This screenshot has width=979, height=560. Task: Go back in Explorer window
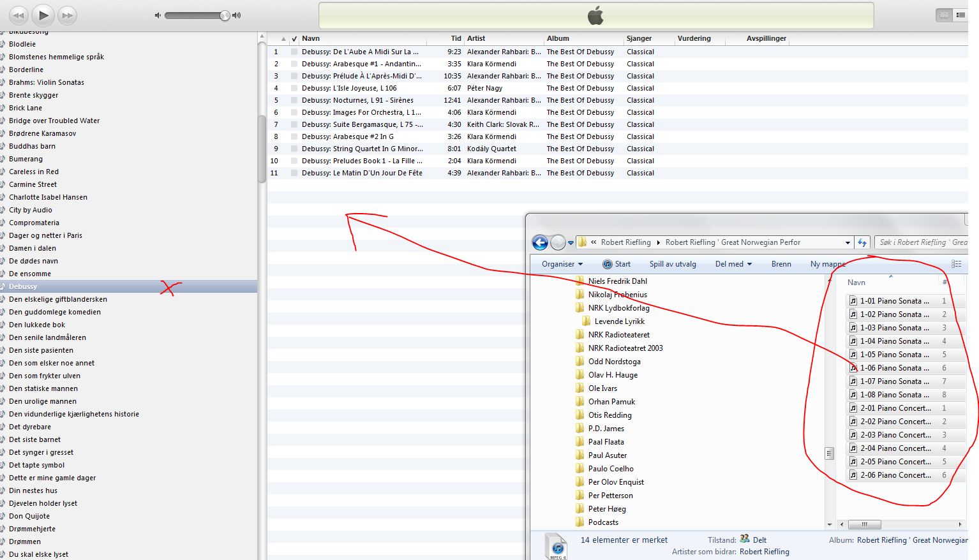click(540, 242)
